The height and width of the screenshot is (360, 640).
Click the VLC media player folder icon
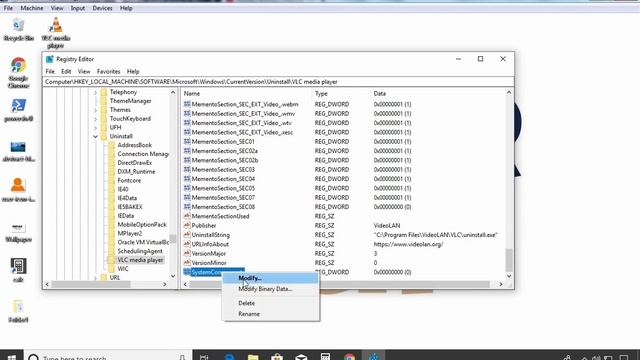pos(111,260)
